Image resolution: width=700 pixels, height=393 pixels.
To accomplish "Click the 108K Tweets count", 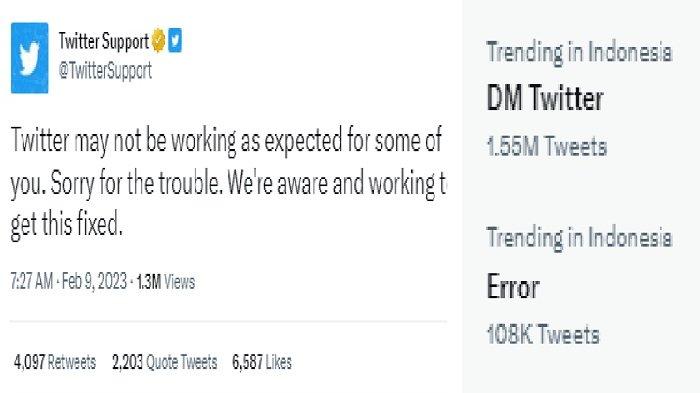I will [543, 334].
